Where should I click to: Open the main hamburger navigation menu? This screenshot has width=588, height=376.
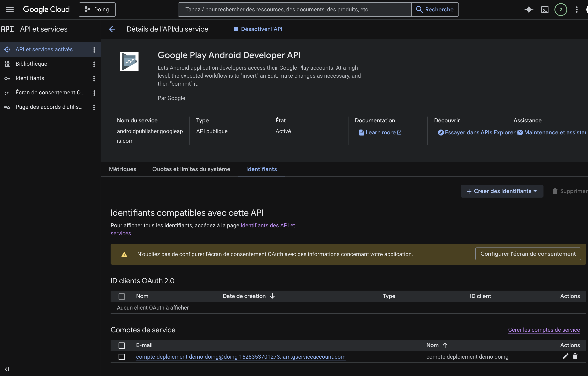click(x=10, y=10)
